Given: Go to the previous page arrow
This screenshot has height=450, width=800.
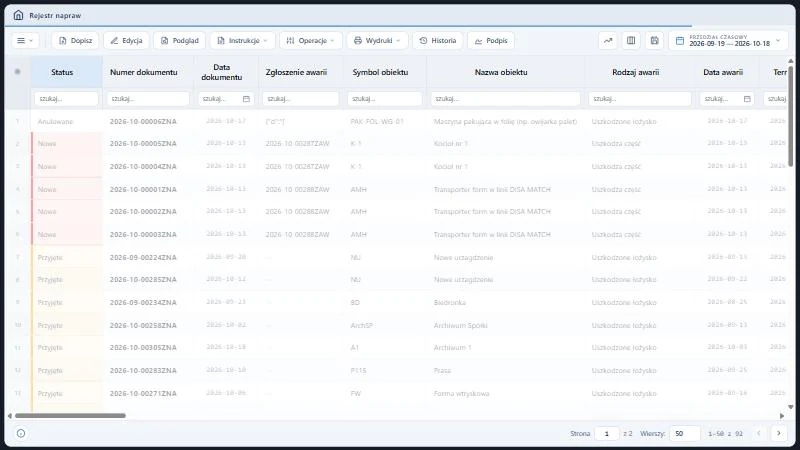Looking at the screenshot, I should [759, 433].
